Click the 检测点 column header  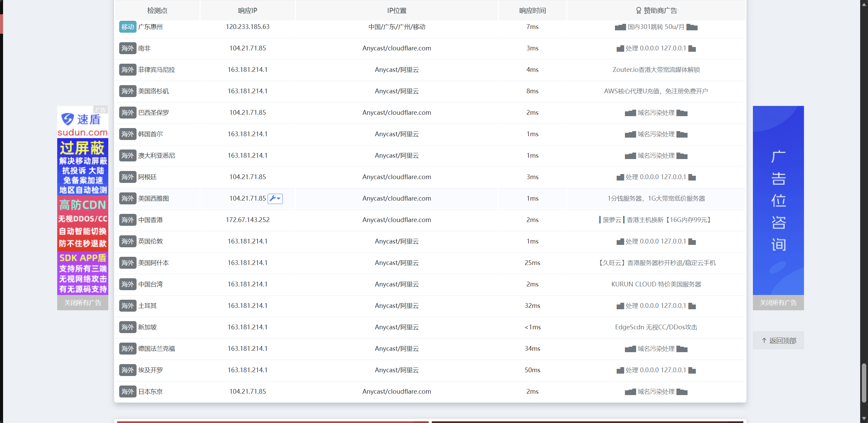coord(157,11)
